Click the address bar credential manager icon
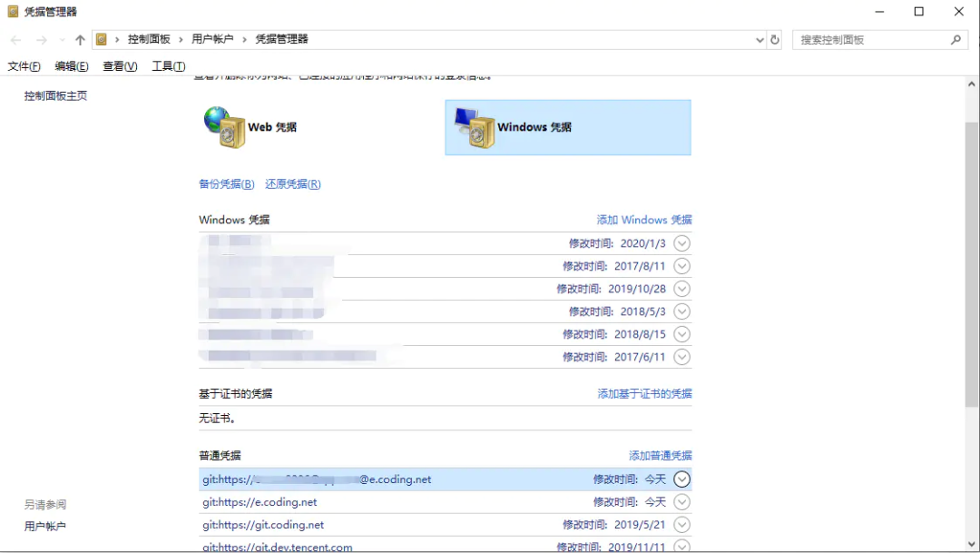980x553 pixels. pos(102,40)
